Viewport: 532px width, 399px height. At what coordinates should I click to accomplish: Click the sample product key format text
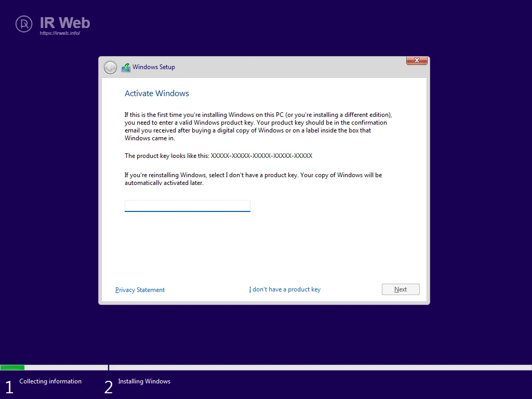click(261, 156)
